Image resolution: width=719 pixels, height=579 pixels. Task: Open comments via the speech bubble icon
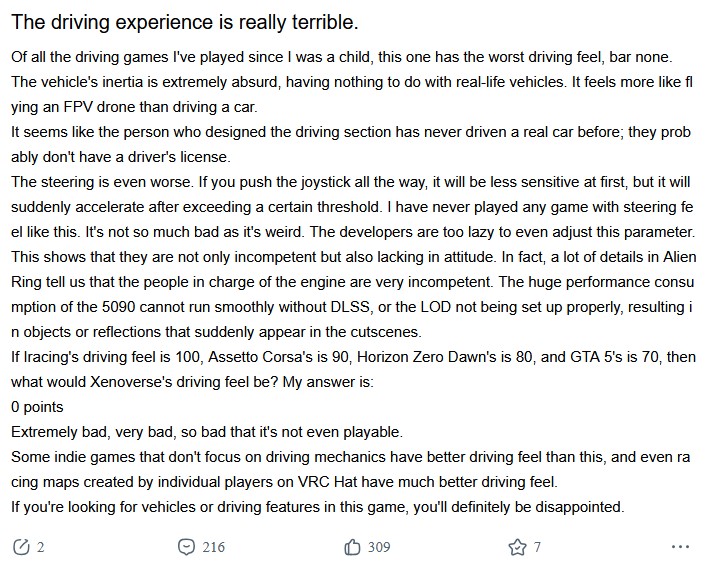coord(186,547)
